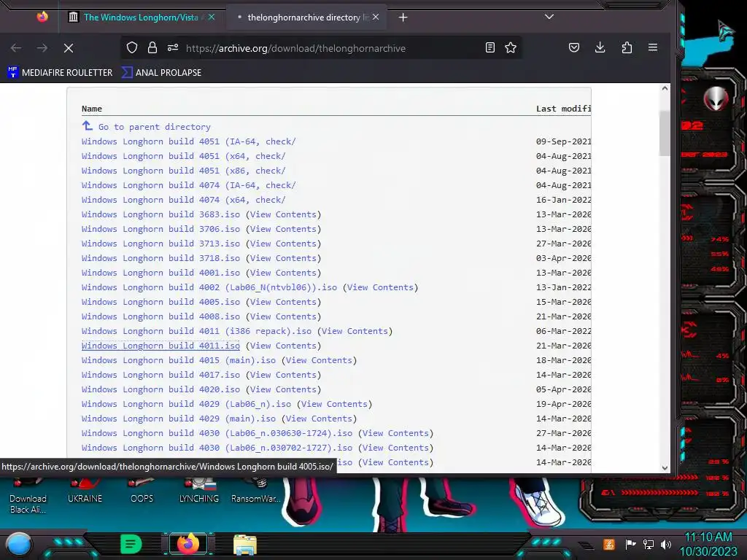Open Windows Longhorn build 4074 (IA-64, check/
This screenshot has width=747, height=560.
[189, 185]
